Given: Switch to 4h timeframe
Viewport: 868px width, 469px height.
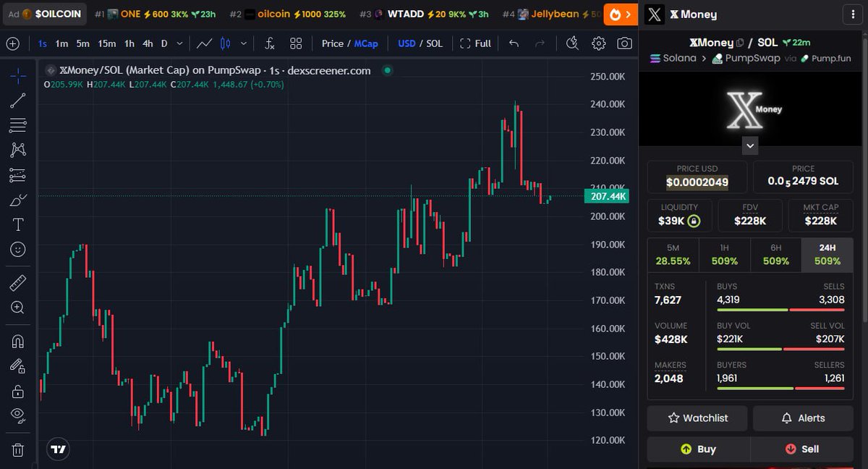Looking at the screenshot, I should [148, 43].
